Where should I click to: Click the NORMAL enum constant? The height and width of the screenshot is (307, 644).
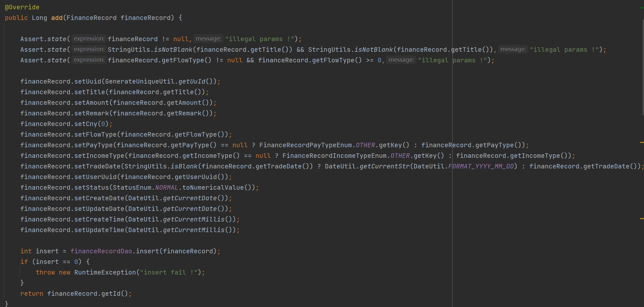[x=167, y=187]
